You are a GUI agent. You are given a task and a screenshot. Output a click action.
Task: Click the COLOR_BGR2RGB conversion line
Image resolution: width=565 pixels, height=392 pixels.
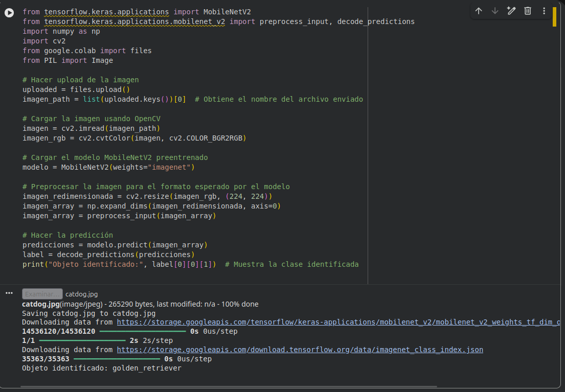point(134,139)
